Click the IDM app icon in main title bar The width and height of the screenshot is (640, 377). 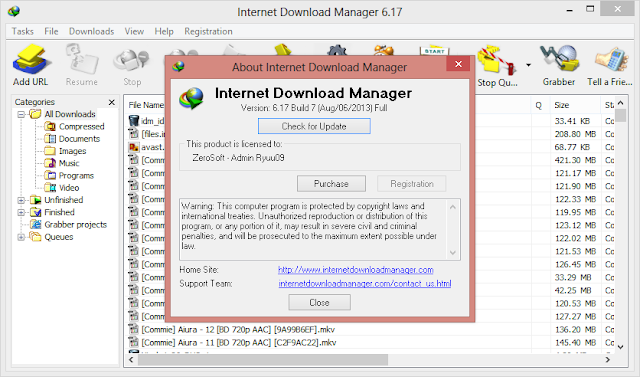point(13,11)
